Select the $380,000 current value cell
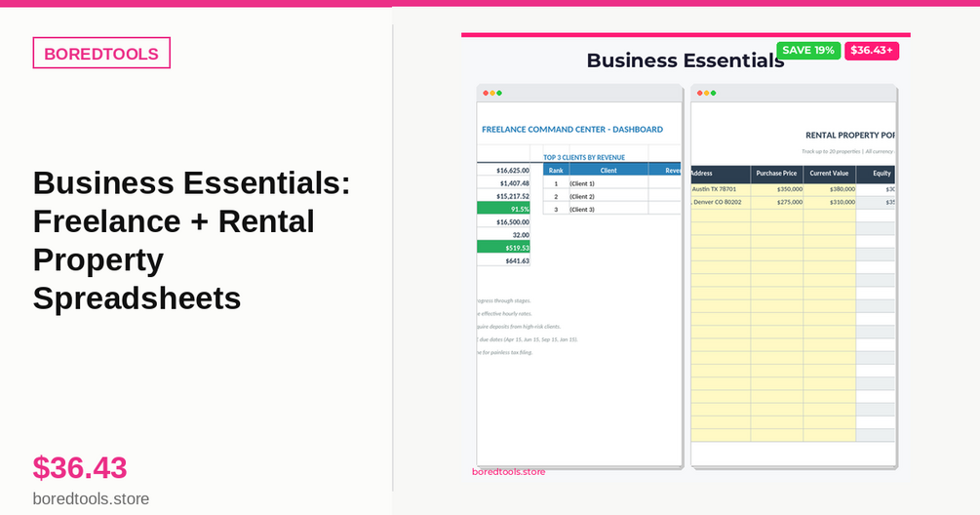The height and width of the screenshot is (515, 980). tap(830, 189)
